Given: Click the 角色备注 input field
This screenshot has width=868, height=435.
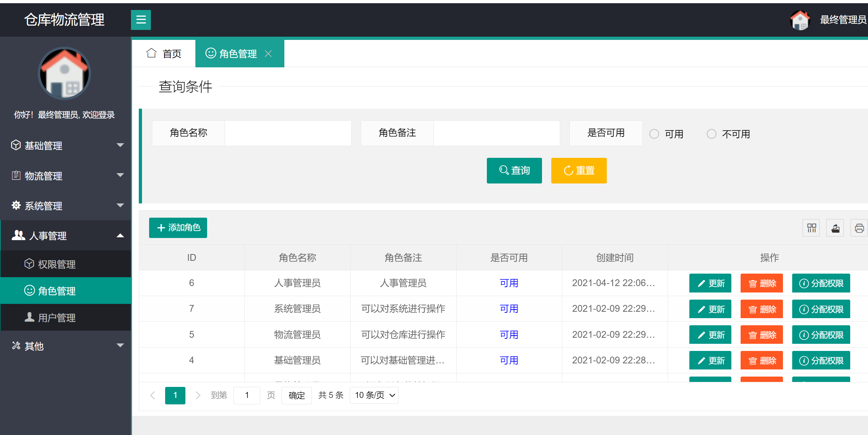Looking at the screenshot, I should click(497, 133).
